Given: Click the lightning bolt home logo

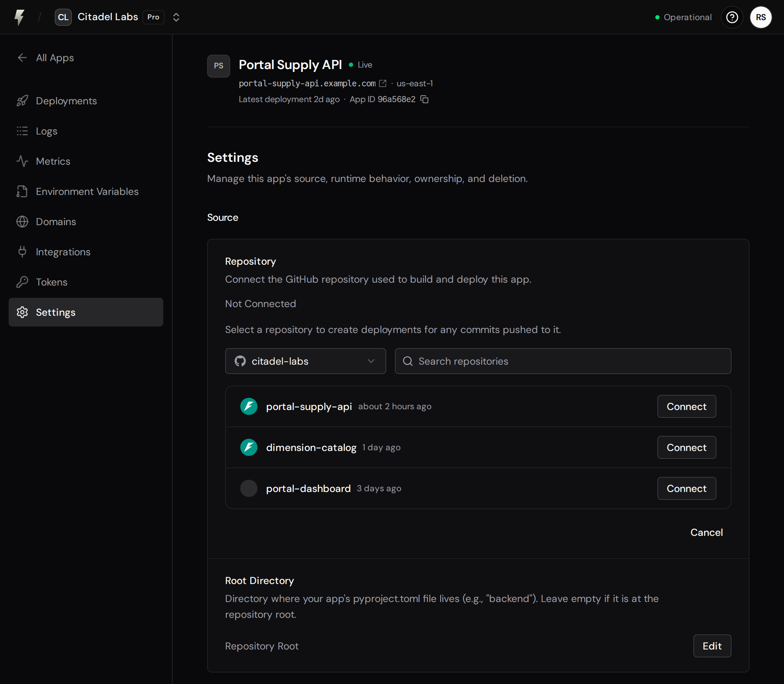Looking at the screenshot, I should point(19,17).
